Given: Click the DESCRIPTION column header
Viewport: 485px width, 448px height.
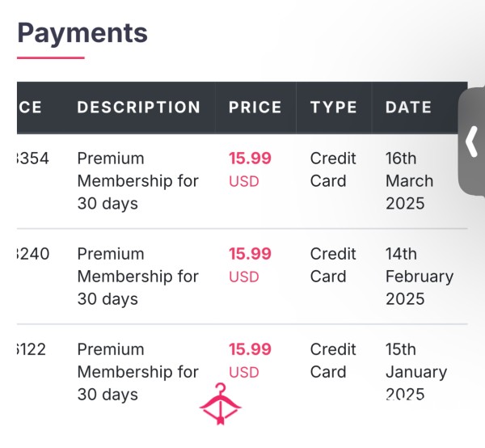Looking at the screenshot, I should point(139,108).
